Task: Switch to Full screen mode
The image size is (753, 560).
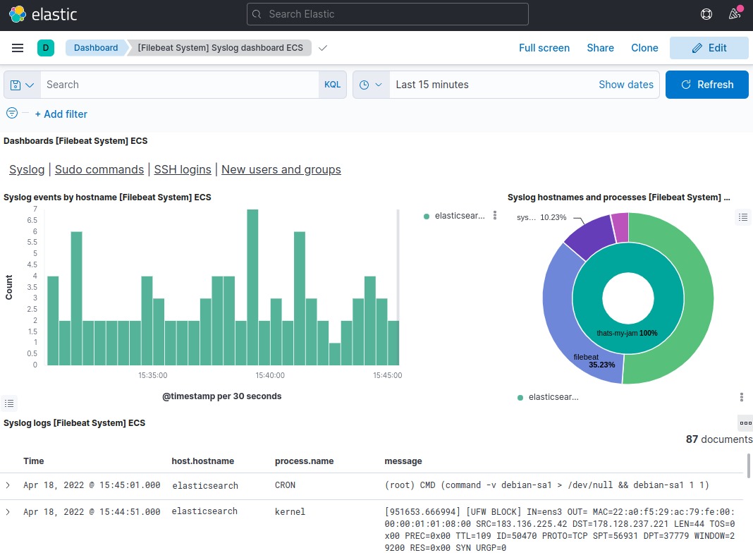Action: coord(544,48)
